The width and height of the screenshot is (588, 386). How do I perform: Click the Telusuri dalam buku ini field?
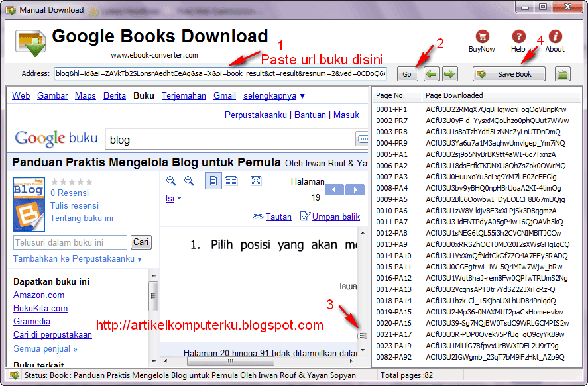70,242
